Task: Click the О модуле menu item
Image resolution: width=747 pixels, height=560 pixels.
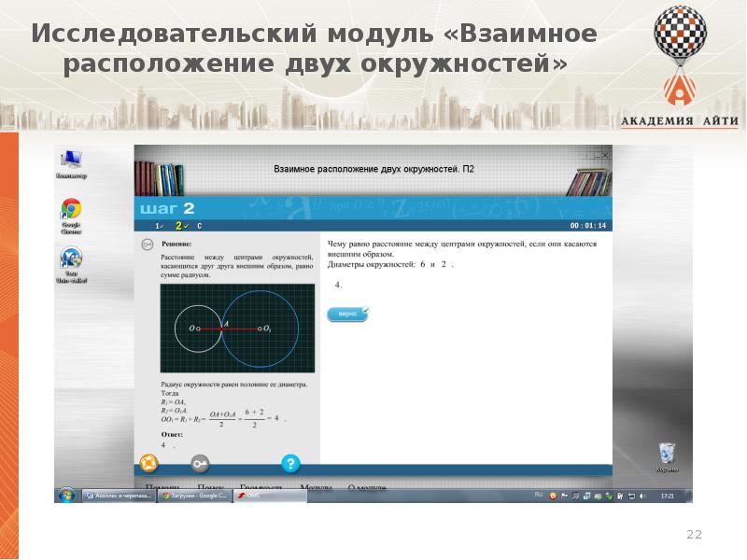Action: coord(367,487)
